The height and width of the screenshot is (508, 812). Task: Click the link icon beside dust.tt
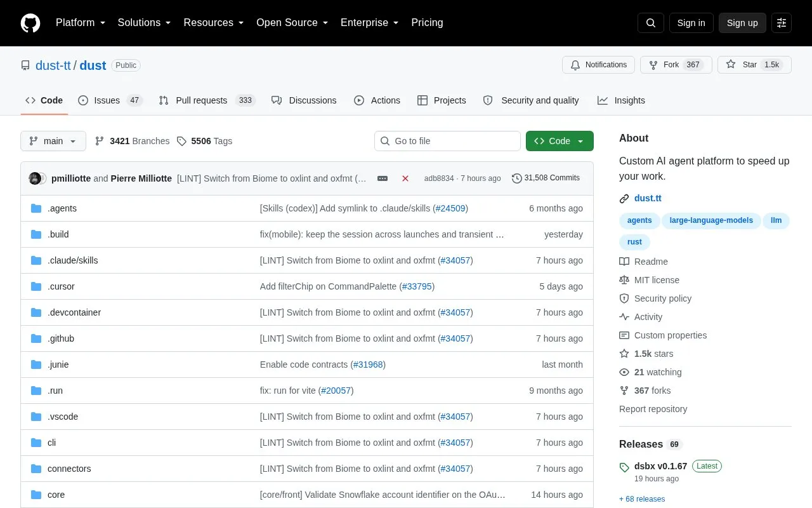(624, 199)
